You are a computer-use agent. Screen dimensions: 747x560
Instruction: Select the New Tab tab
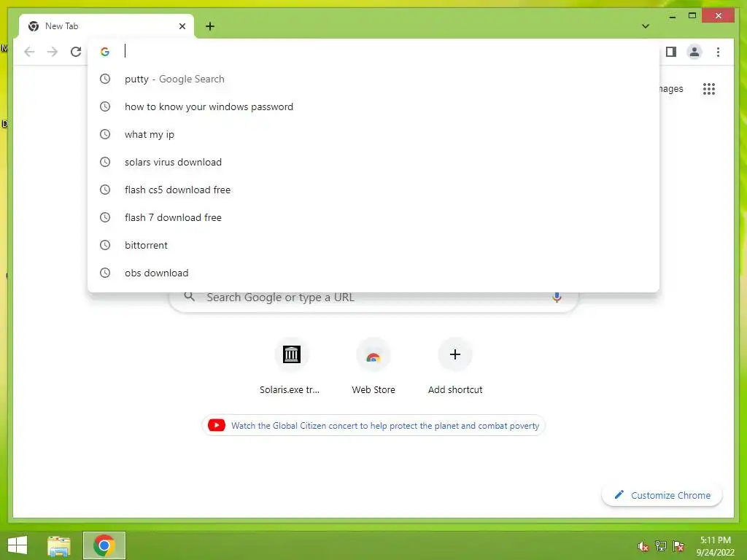107,26
